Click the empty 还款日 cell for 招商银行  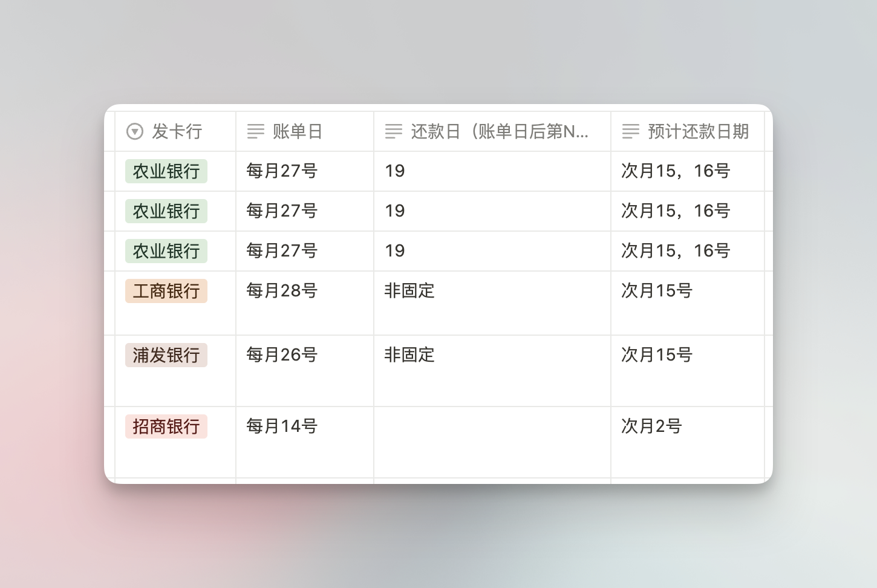[x=492, y=442]
